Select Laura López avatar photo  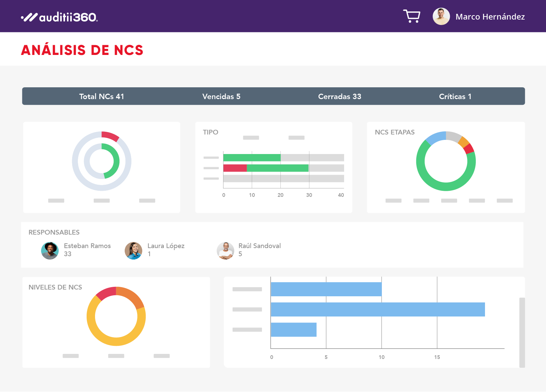(133, 251)
